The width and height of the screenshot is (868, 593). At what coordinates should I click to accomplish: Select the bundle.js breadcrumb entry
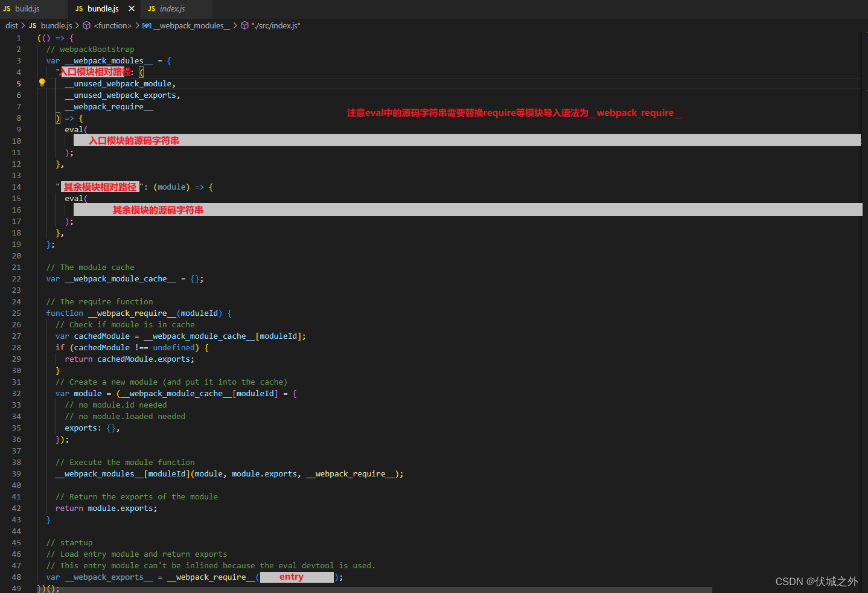56,25
